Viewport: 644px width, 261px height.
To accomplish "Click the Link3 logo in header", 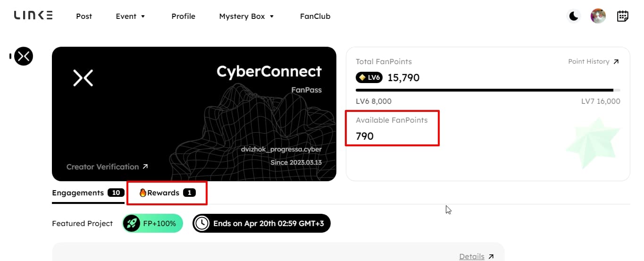I will click(x=33, y=16).
